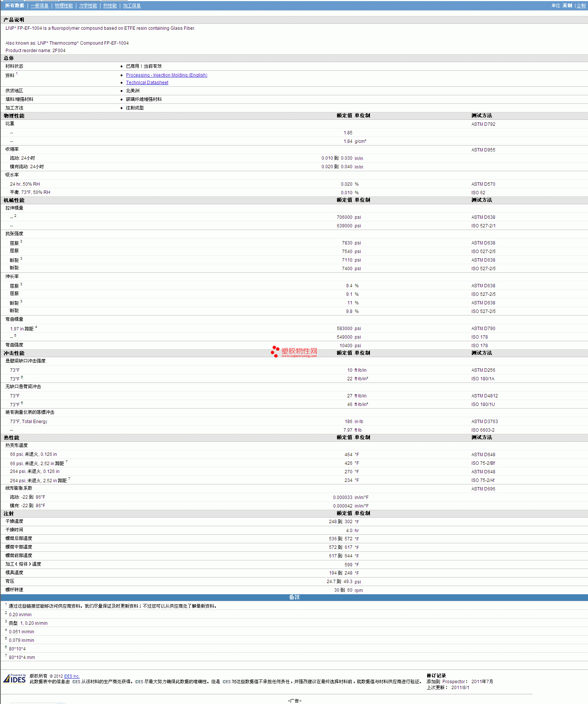Click the 模具温度 row label

pyautogui.click(x=14, y=573)
